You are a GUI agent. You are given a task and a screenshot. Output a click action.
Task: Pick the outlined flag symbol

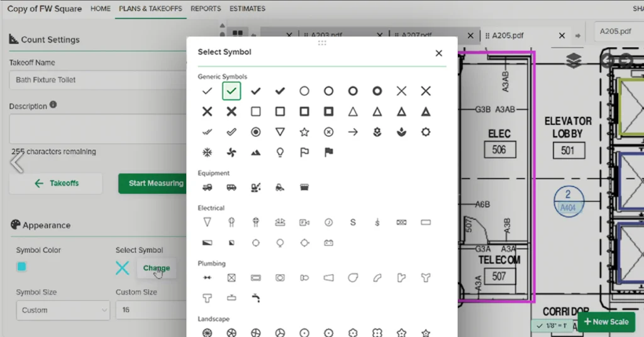click(304, 153)
